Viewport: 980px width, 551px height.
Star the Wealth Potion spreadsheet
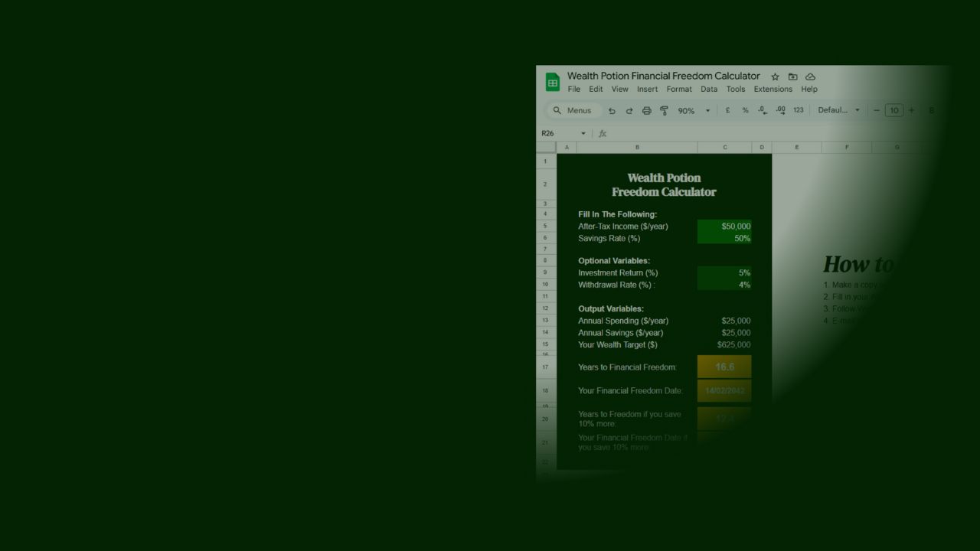[775, 77]
